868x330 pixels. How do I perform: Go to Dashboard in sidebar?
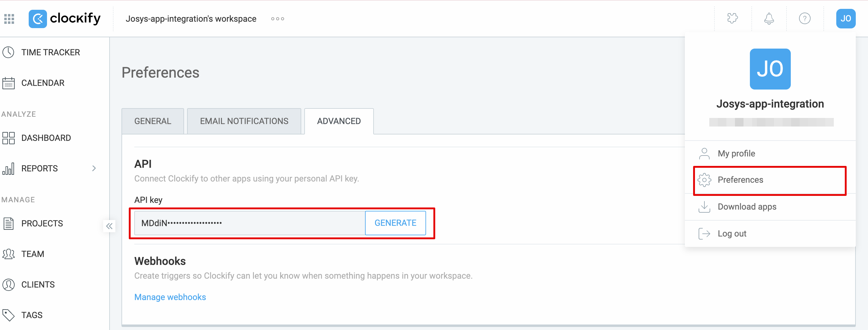coord(46,138)
